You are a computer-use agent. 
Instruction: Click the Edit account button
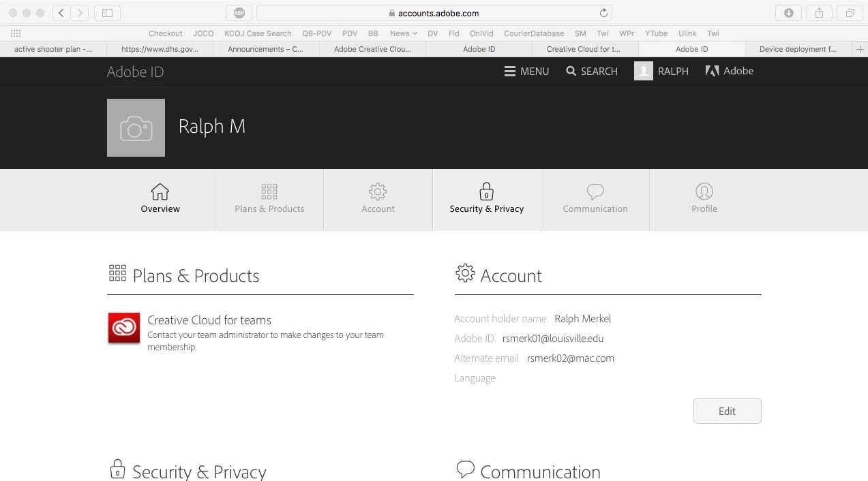tap(727, 411)
